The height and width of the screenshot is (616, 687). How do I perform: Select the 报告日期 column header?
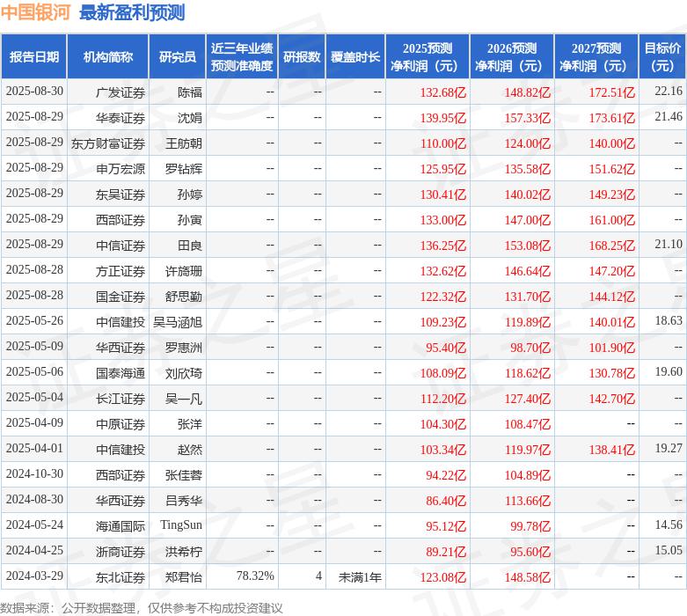coord(34,57)
